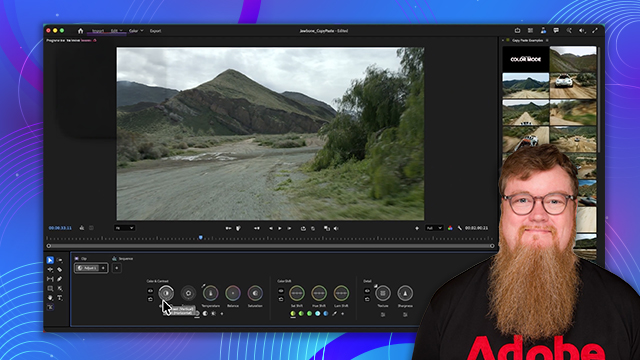Screen dimensions: 640x360
Task: Select the cyan Color Shift swatch
Action: point(318,313)
